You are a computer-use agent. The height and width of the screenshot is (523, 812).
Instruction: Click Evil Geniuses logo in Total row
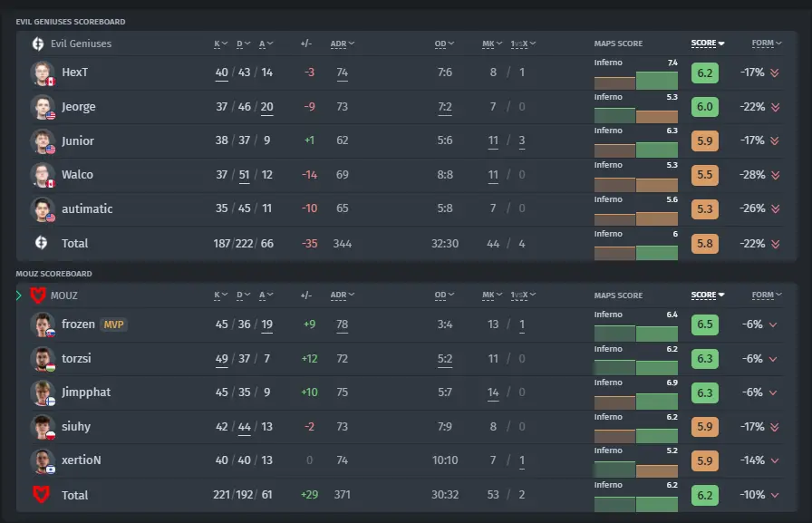(x=41, y=242)
